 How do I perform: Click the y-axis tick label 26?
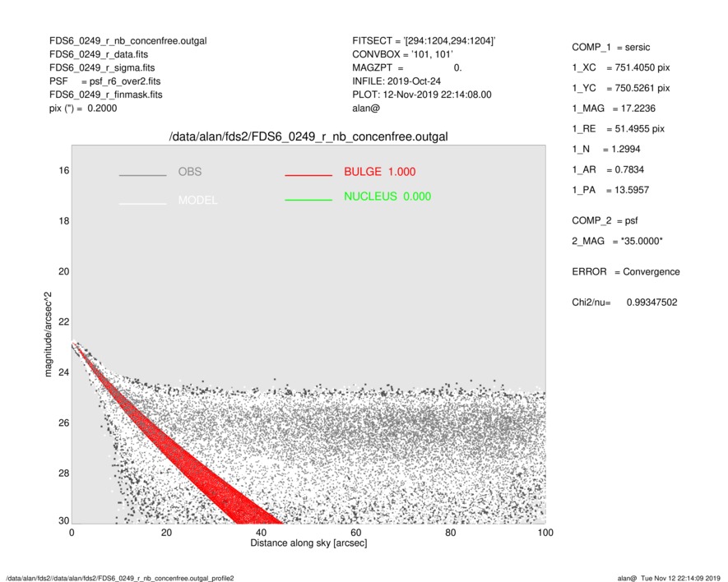tap(64, 423)
